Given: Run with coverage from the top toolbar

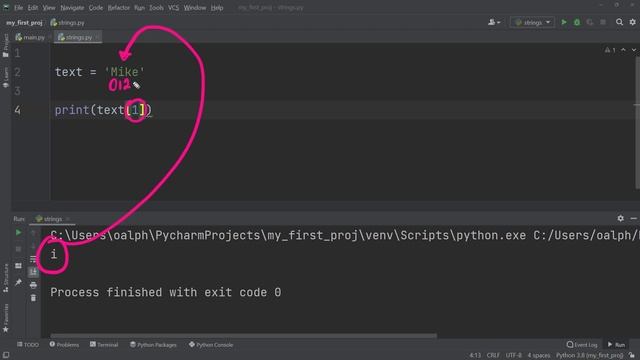Looking at the screenshot, I should tap(590, 22).
